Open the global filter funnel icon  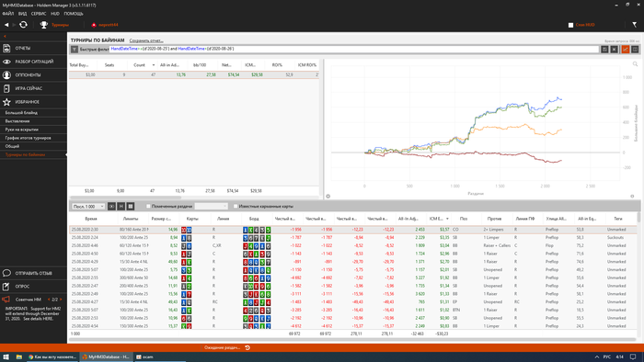[634, 25]
